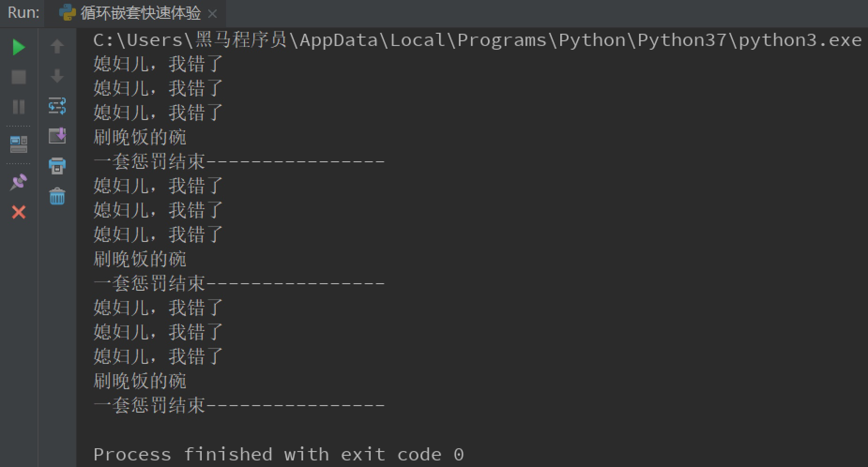868x467 pixels.
Task: Click the red X close icon in toolbar
Action: [x=19, y=212]
